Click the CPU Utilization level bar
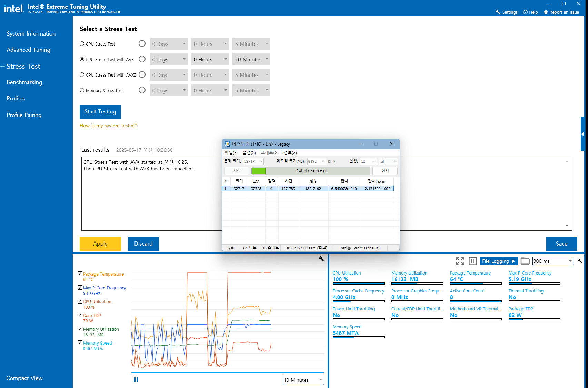The height and width of the screenshot is (388, 588). coord(359,283)
